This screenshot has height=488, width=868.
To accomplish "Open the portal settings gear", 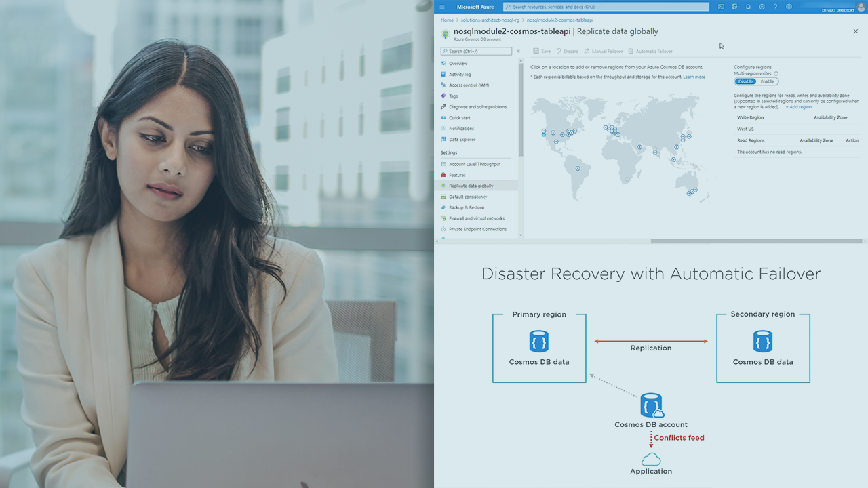I will pyautogui.click(x=761, y=6).
